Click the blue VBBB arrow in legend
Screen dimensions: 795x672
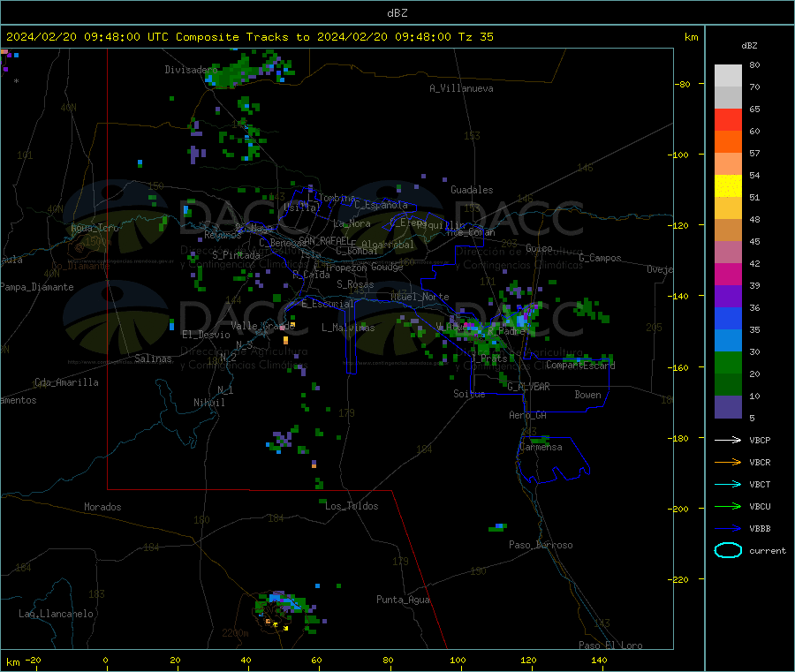tap(728, 528)
